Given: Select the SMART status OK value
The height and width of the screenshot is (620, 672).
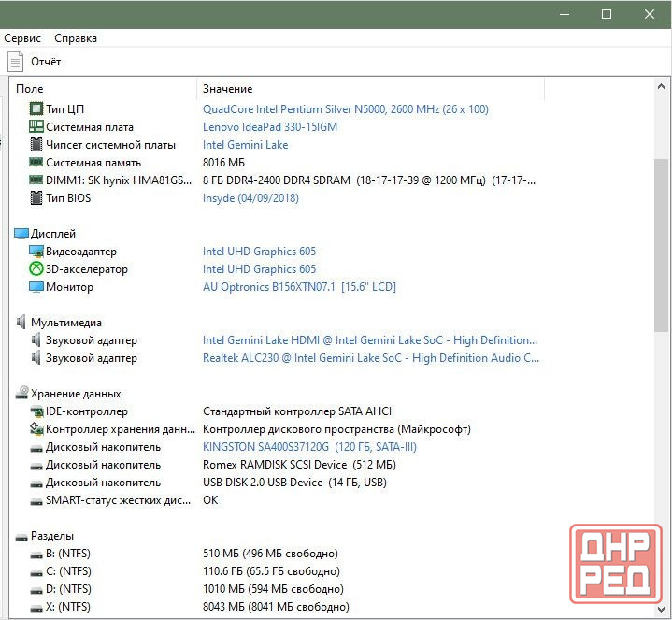Looking at the screenshot, I should pyautogui.click(x=210, y=500).
